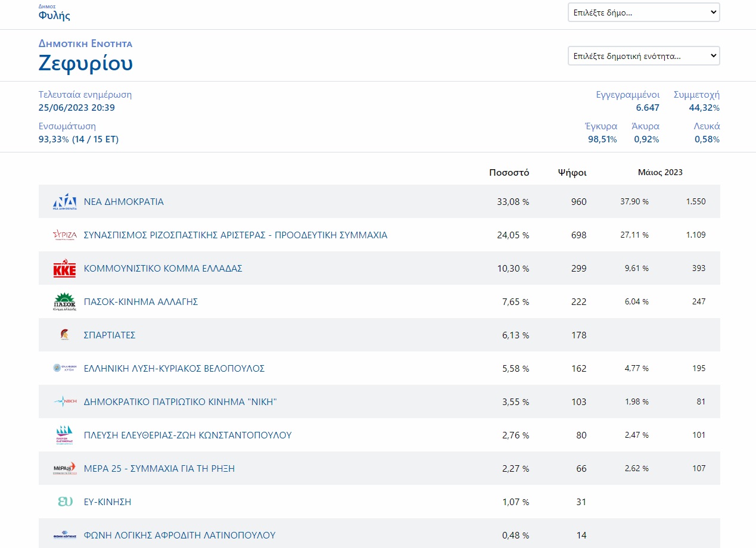Viewport: 756px width, 548px height.
Task: Click the red KKE party logo
Action: (64, 269)
